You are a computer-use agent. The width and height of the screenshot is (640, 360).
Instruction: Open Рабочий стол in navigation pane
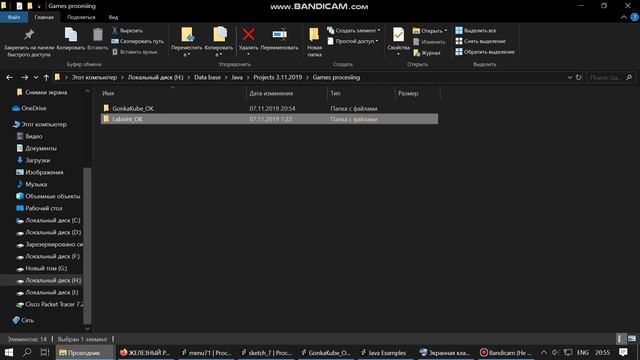(x=39, y=208)
